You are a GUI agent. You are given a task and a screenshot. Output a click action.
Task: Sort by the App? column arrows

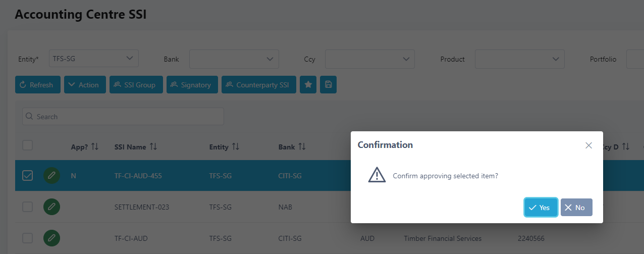click(x=94, y=147)
